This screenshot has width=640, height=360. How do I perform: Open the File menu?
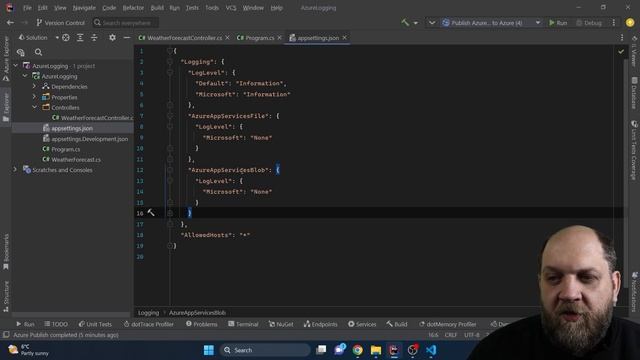[27, 8]
